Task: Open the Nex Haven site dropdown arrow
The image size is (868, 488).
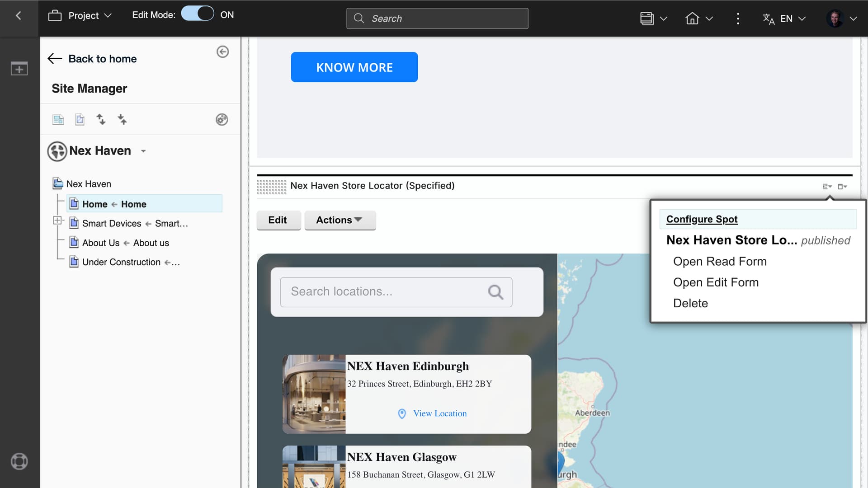Action: pyautogui.click(x=143, y=151)
